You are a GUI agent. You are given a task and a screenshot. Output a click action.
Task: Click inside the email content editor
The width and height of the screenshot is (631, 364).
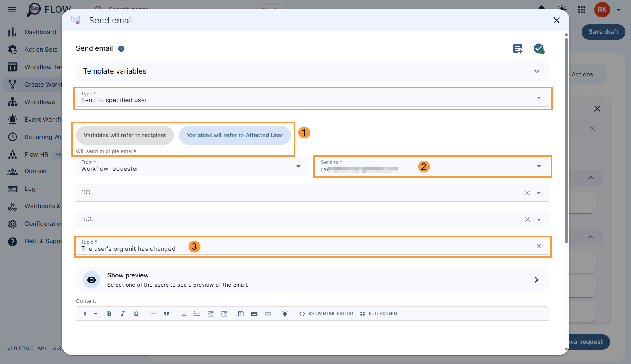tap(312, 336)
